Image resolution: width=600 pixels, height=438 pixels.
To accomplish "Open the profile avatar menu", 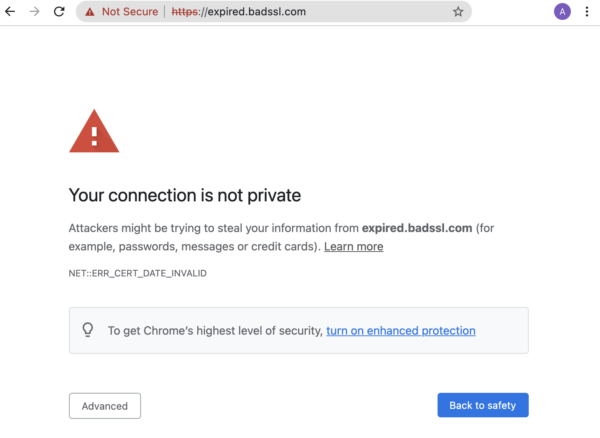I will (562, 12).
